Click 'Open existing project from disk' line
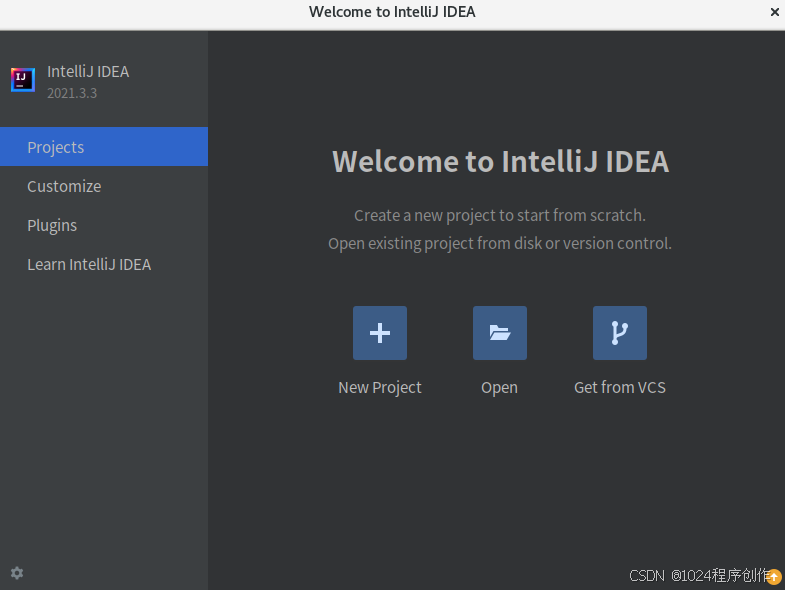 pos(500,243)
